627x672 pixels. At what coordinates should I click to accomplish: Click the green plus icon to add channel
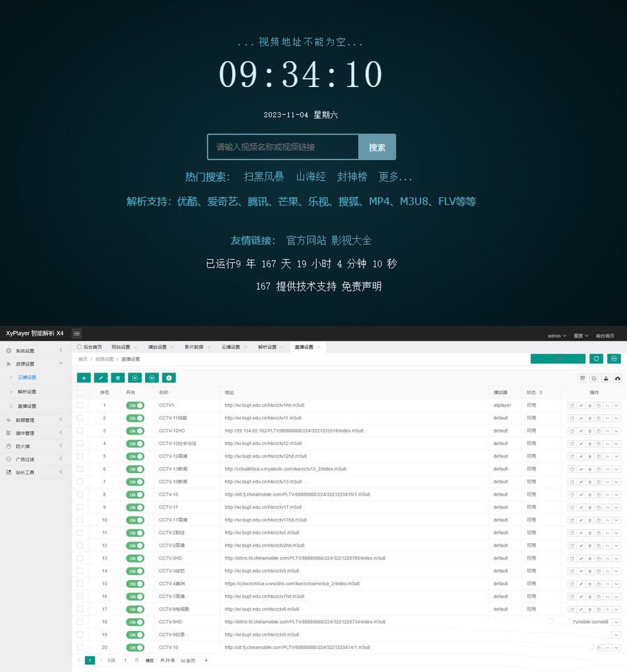point(84,377)
